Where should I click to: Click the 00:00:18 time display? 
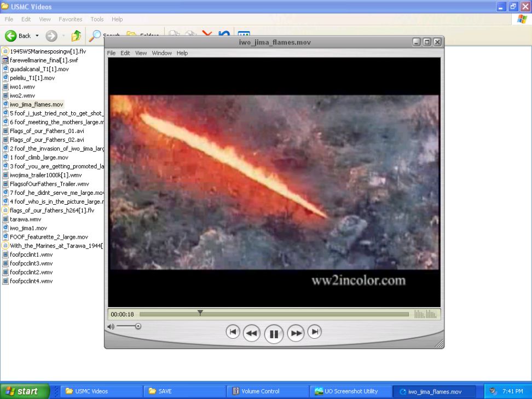click(x=122, y=314)
